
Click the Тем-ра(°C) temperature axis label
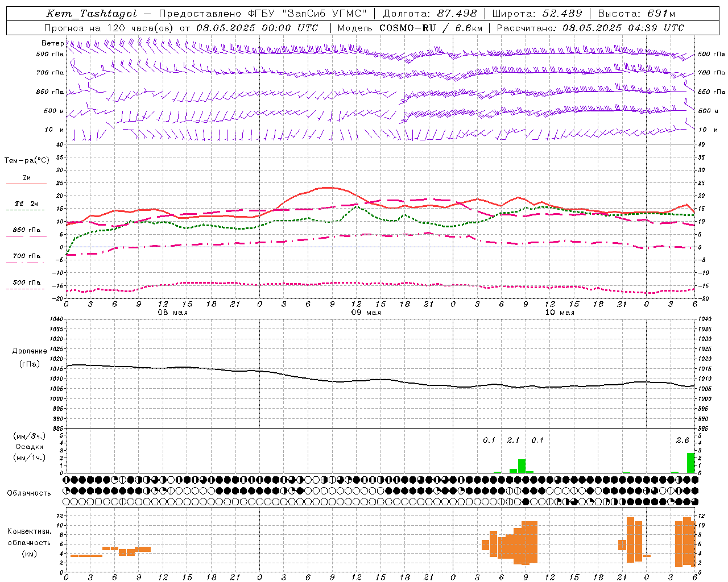[x=27, y=160]
